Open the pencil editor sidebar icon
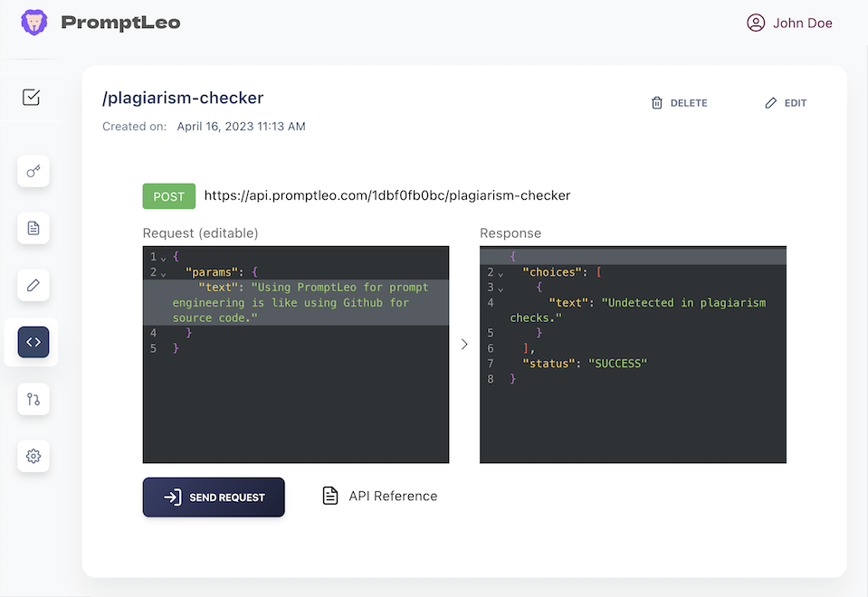The image size is (868, 597). click(33, 285)
